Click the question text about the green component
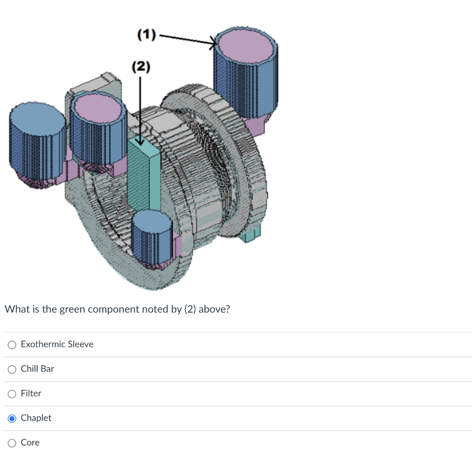Screen dimensions: 476x461 (118, 309)
